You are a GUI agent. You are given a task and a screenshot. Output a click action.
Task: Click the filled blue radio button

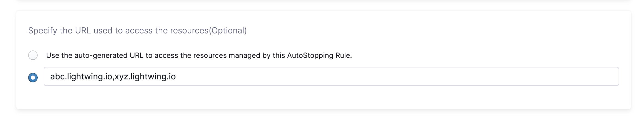coord(33,78)
